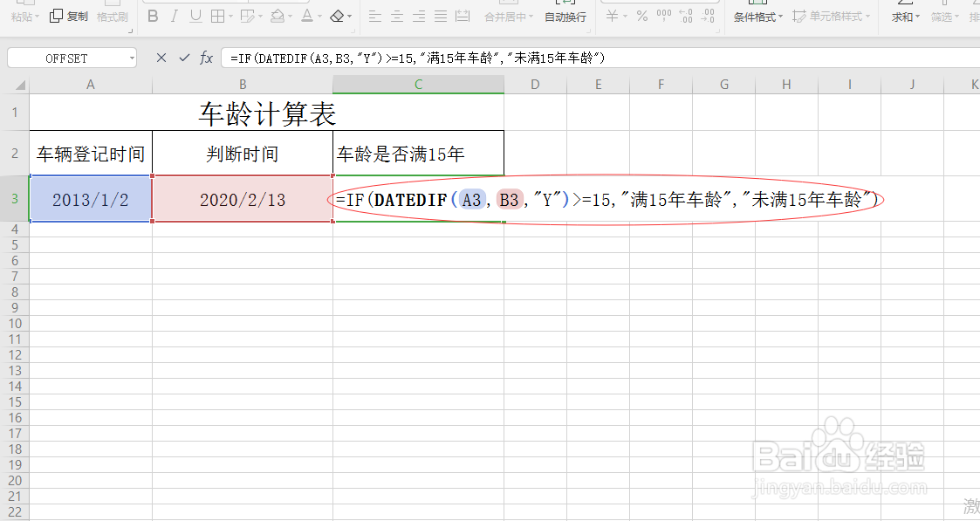Click the 判断时间 header cell
The height and width of the screenshot is (521, 980).
(243, 154)
